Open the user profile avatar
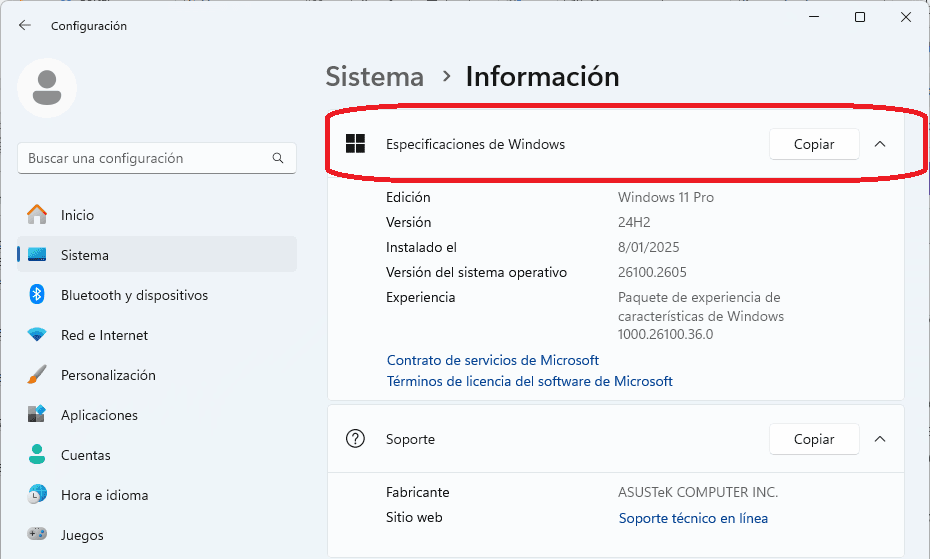 [47, 88]
